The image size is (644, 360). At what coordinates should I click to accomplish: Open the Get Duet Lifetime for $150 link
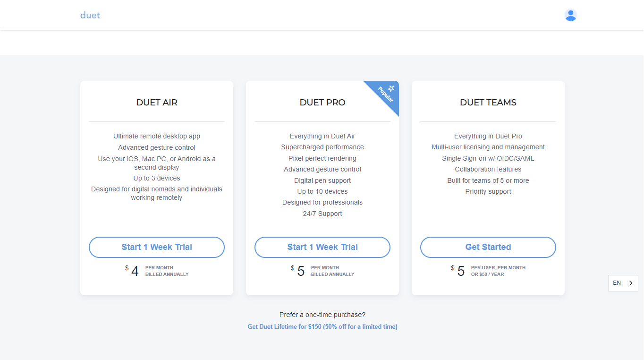click(x=322, y=326)
